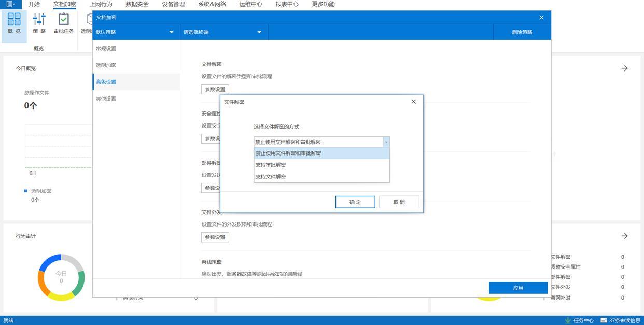The image size is (644, 325).
Task: Click the 透明加密 legend entry on overview chart
Action: click(x=38, y=191)
